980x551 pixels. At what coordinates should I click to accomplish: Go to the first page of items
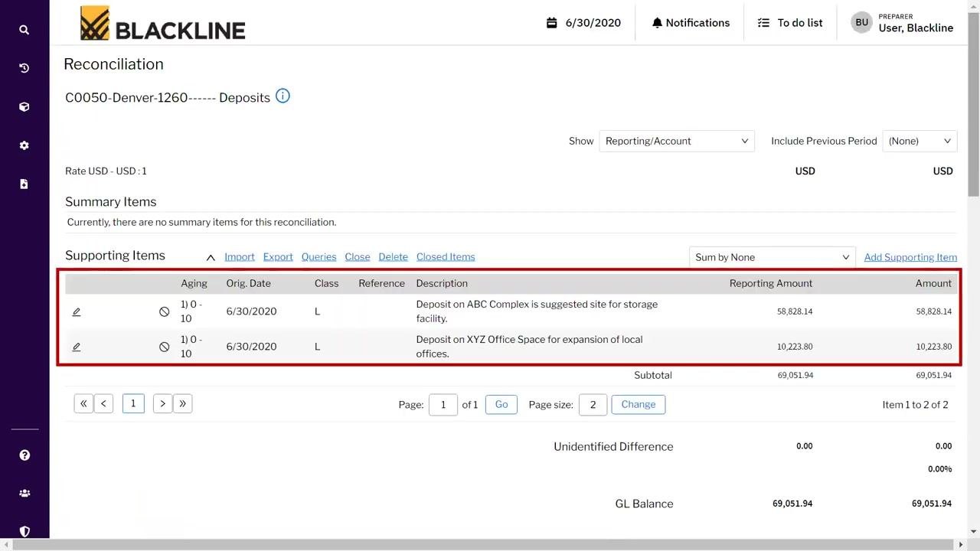[83, 404]
